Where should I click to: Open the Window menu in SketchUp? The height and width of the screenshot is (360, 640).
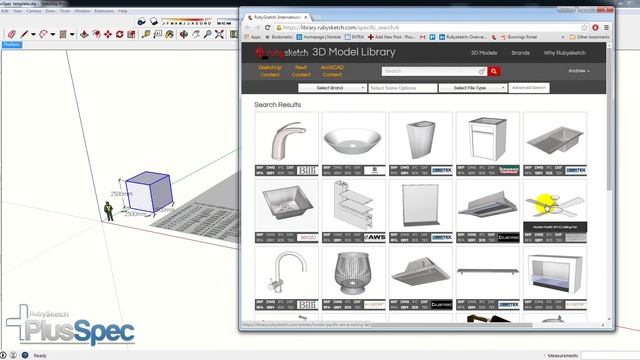coord(82,11)
